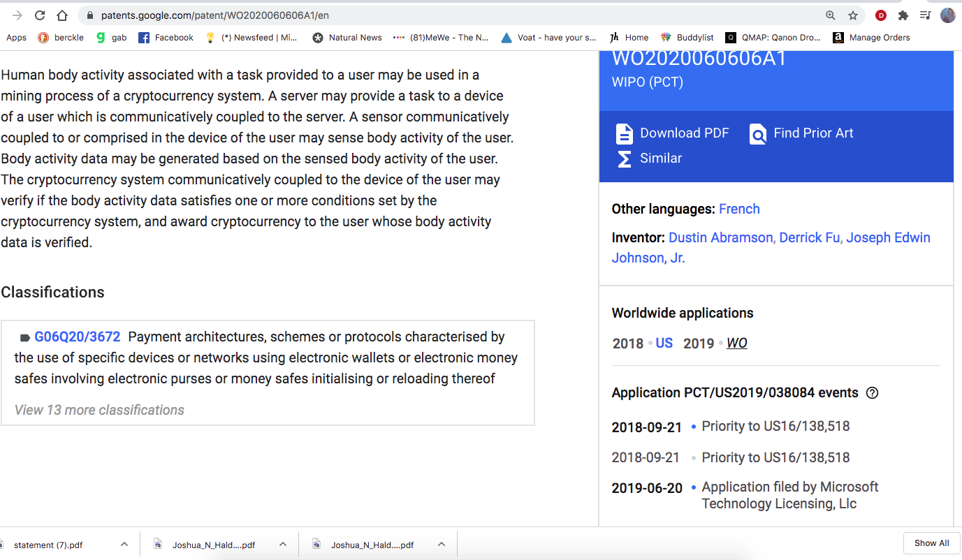This screenshot has height=560, width=962.
Task: Open inventor Derrick Fu link
Action: 810,237
